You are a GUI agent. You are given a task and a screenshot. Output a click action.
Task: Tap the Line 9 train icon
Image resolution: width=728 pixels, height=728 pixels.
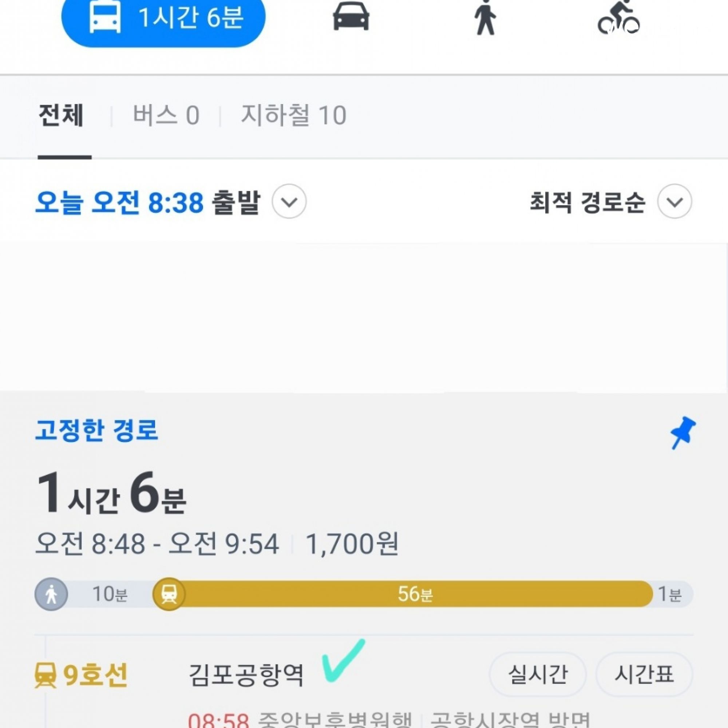tap(45, 675)
